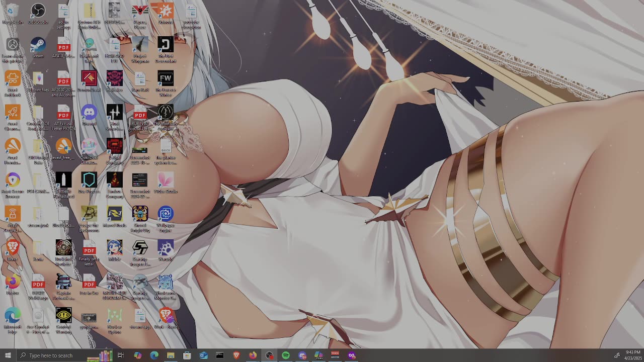This screenshot has width=644, height=362.
Task: Select the Firefox desktop shortcut
Action: tap(12, 285)
